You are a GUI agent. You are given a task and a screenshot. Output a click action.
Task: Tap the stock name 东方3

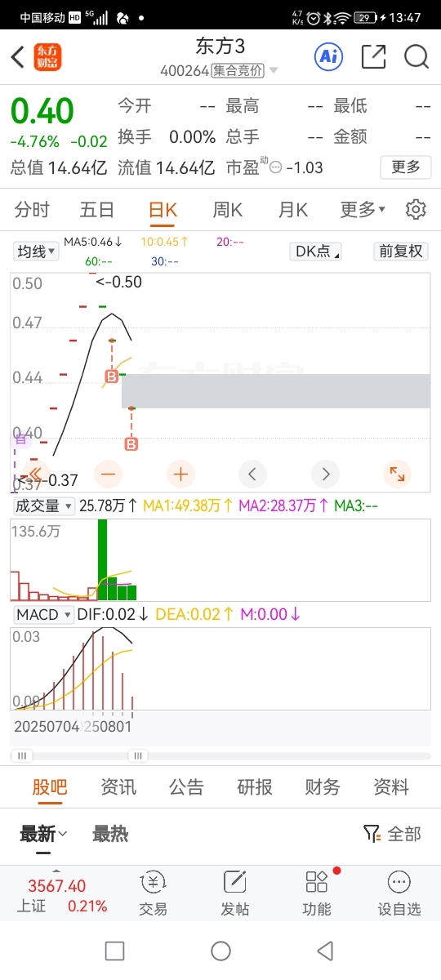pos(220,47)
